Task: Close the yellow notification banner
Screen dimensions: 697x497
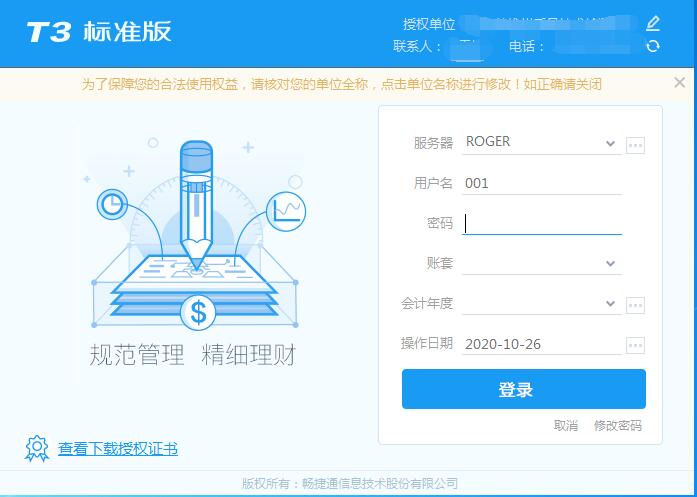Action: (x=679, y=82)
